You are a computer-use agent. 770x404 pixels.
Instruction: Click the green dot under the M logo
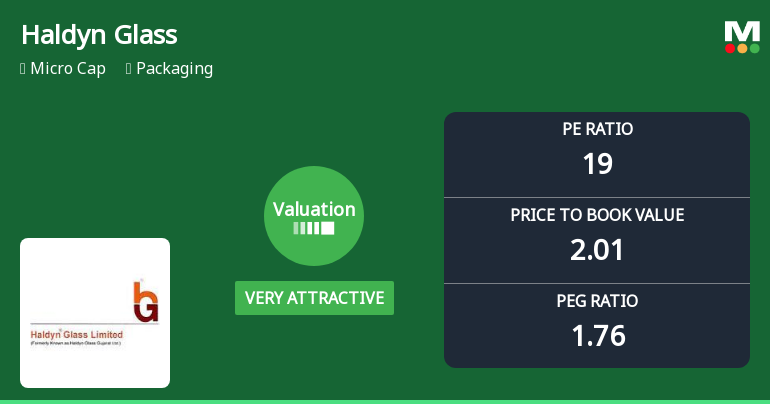(x=754, y=48)
